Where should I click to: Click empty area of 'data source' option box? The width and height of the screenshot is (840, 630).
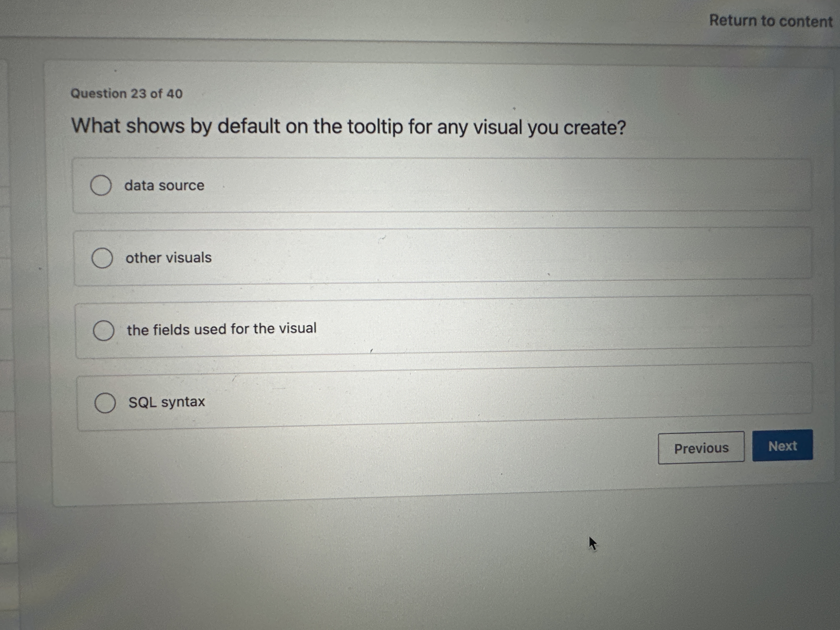494,185
